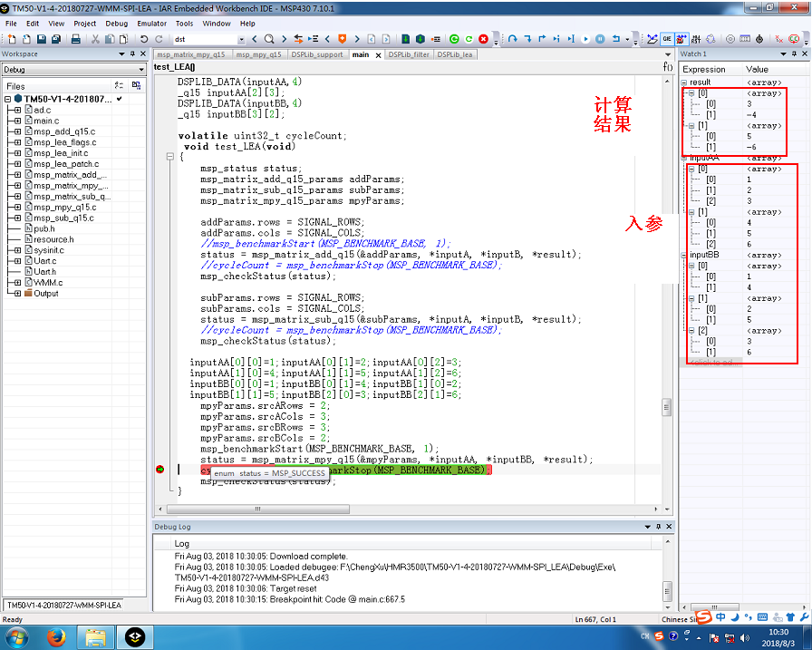
Task: Click the dst search input field
Action: pyautogui.click(x=205, y=40)
